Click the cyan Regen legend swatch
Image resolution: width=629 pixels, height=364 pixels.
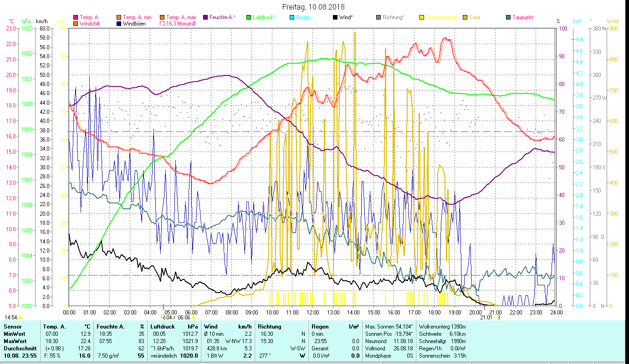[292, 17]
